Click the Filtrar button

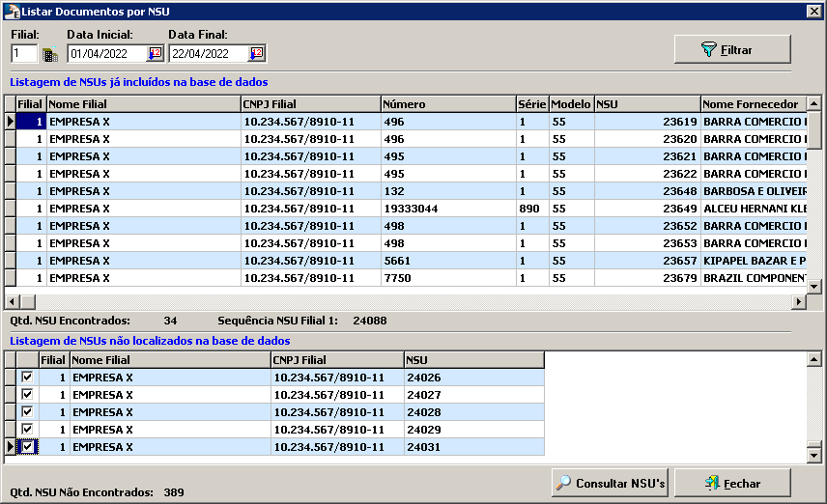click(732, 49)
